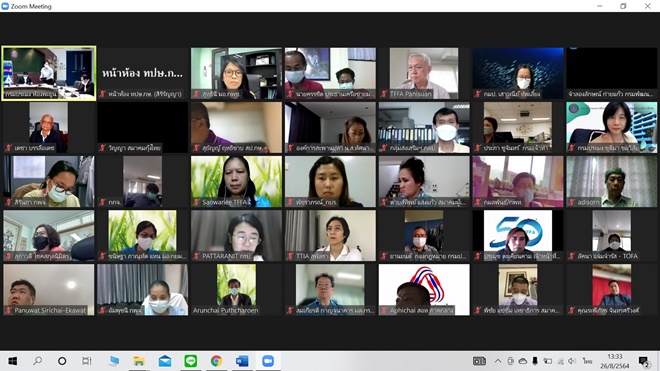
Task: Toggle the system volume speaker icon
Action: (x=572, y=361)
